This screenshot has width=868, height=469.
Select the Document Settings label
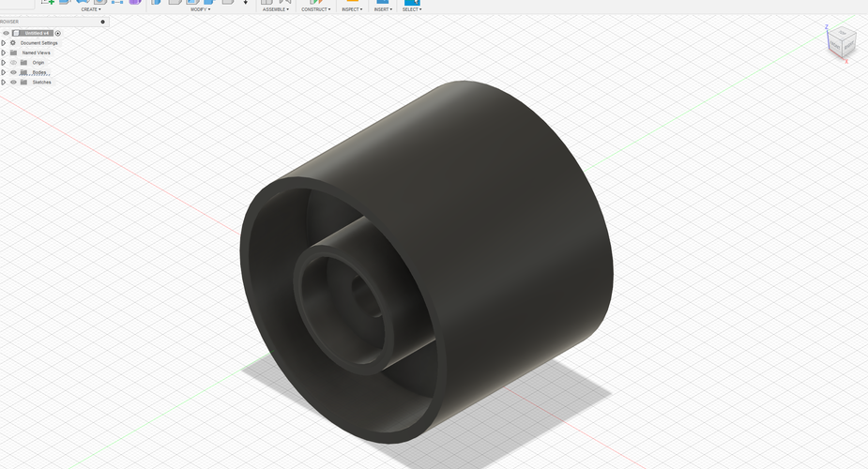pyautogui.click(x=38, y=43)
